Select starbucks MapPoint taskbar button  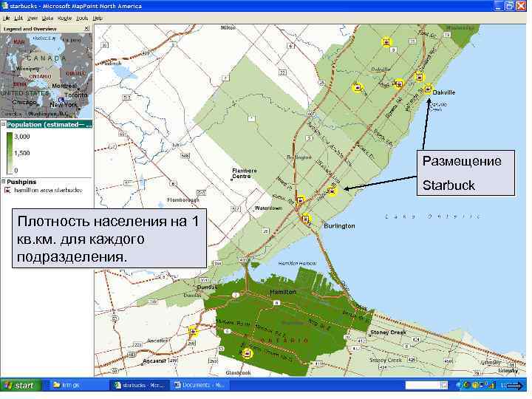pyautogui.click(x=140, y=385)
